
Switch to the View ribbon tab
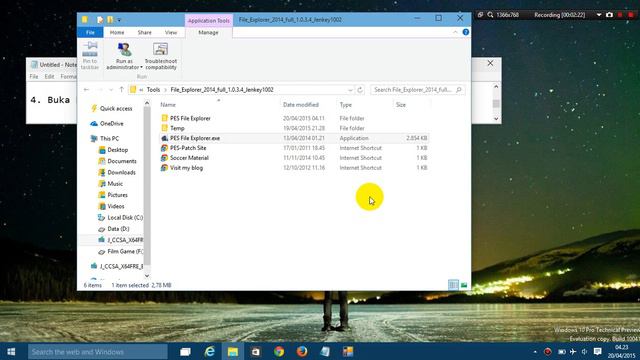click(171, 32)
